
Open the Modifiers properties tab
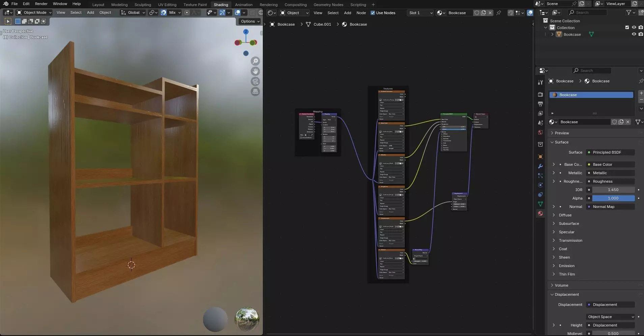tap(540, 166)
